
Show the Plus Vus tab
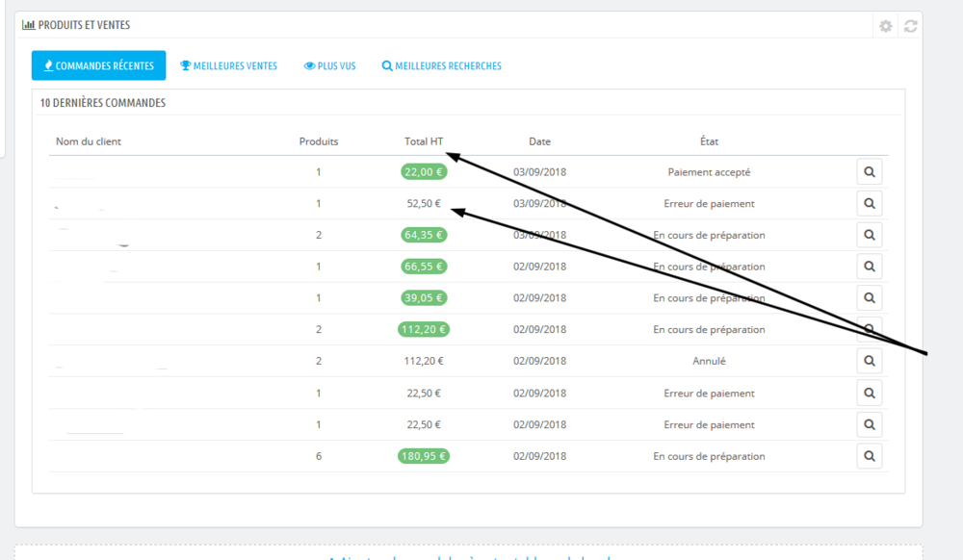(329, 65)
